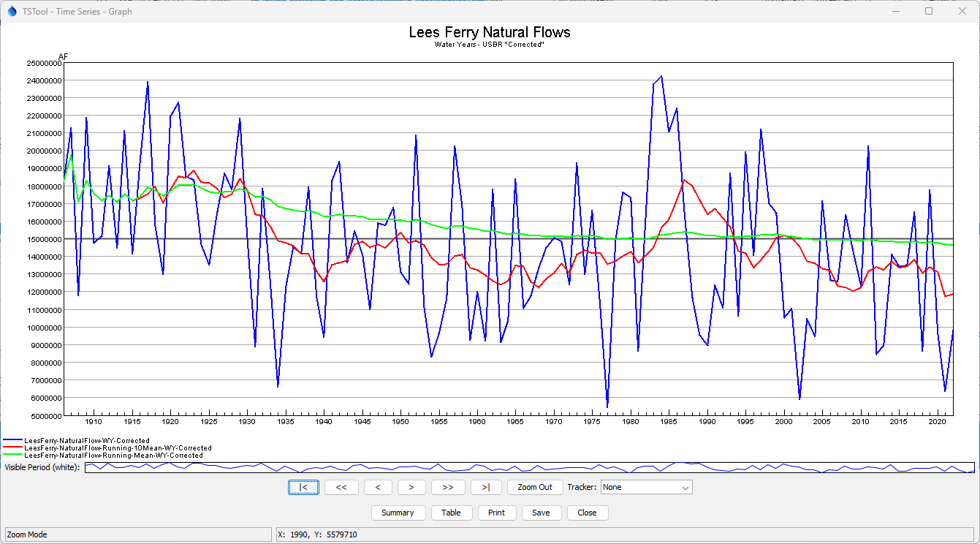Click the 1930 x-axis label
This screenshot has width=980, height=544.
point(247,423)
